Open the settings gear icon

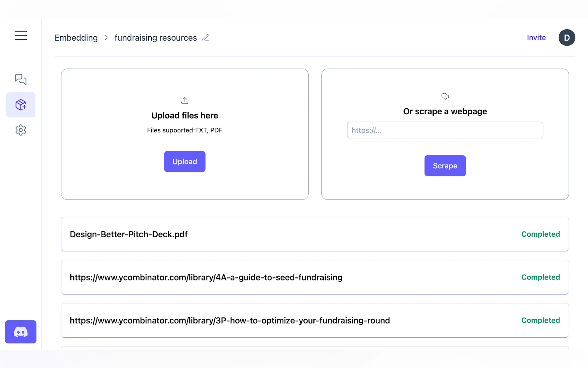21,130
